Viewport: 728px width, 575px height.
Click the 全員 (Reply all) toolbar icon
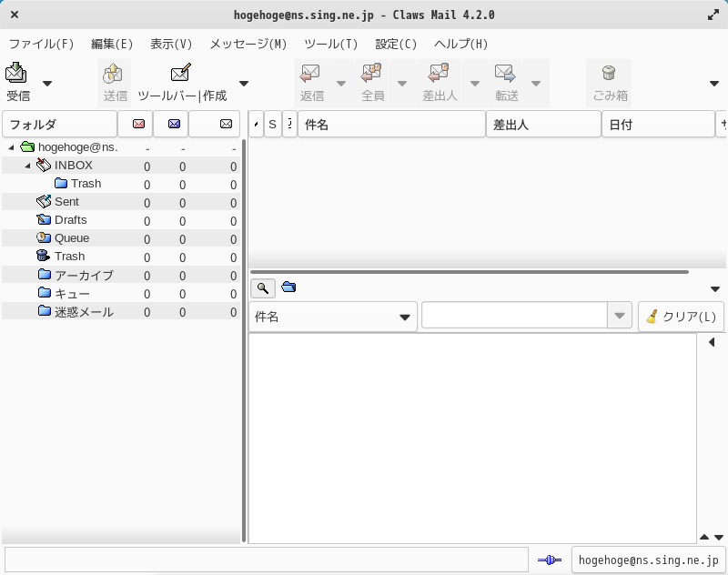(x=372, y=83)
